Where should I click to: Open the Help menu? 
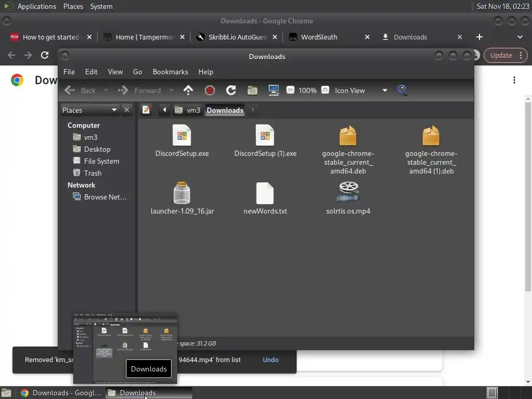pyautogui.click(x=206, y=72)
